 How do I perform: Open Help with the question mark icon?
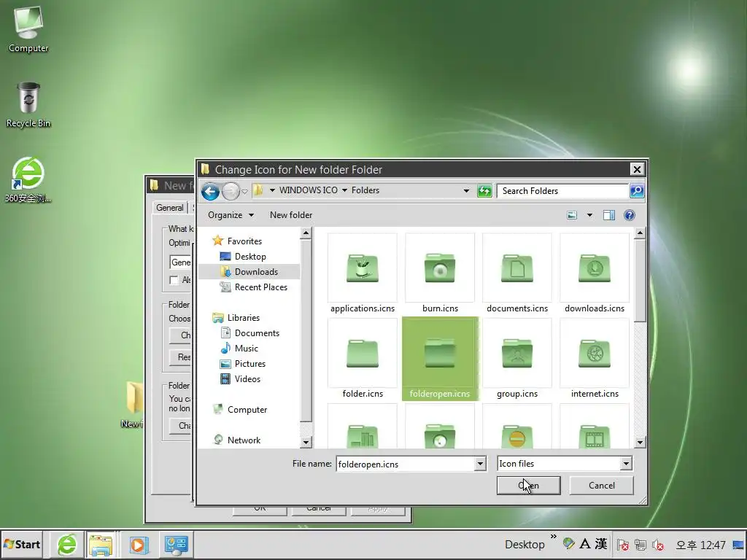pyautogui.click(x=630, y=215)
